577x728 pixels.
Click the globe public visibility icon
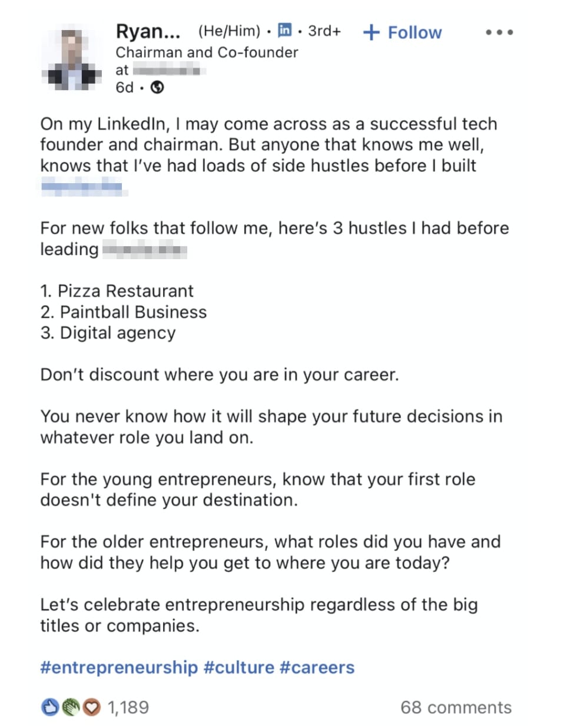pos(157,87)
